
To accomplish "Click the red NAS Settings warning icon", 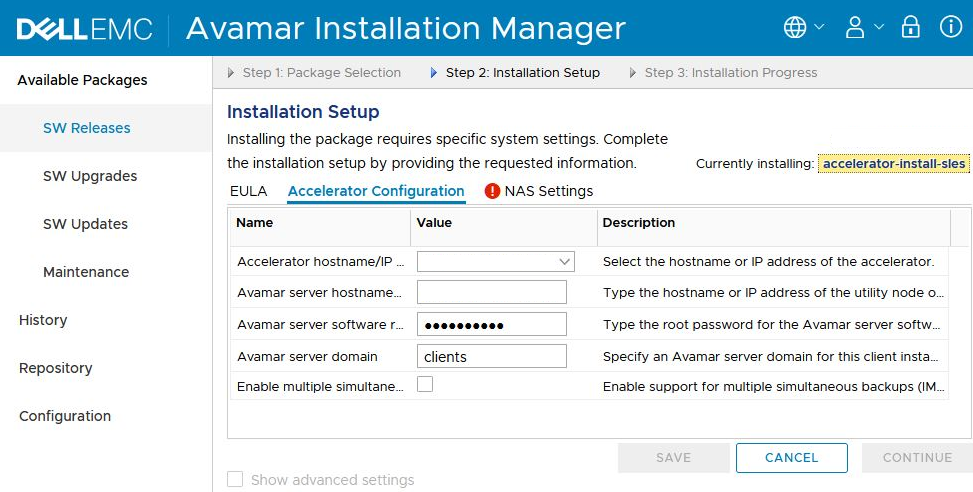I will [x=492, y=191].
